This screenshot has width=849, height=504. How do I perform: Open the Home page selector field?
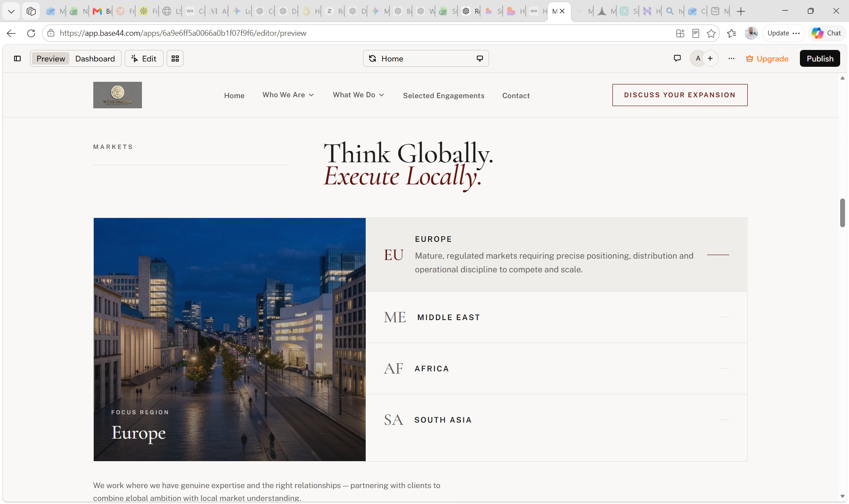425,58
